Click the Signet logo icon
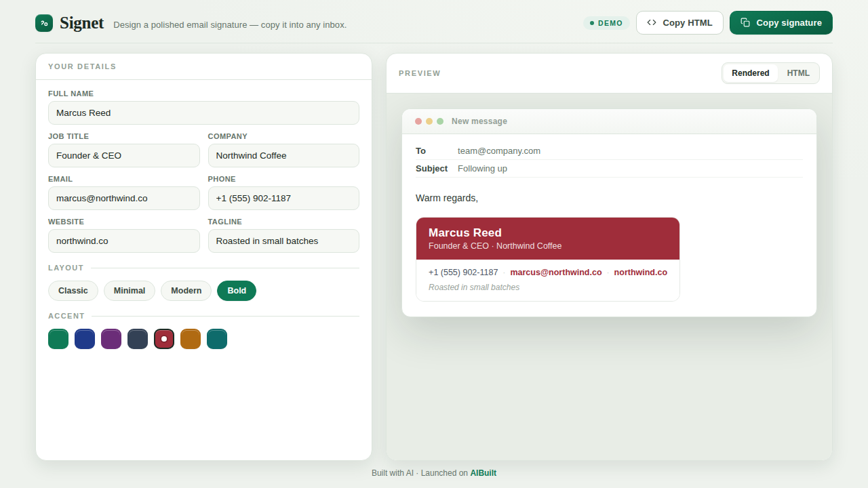868x488 pixels. click(x=44, y=23)
